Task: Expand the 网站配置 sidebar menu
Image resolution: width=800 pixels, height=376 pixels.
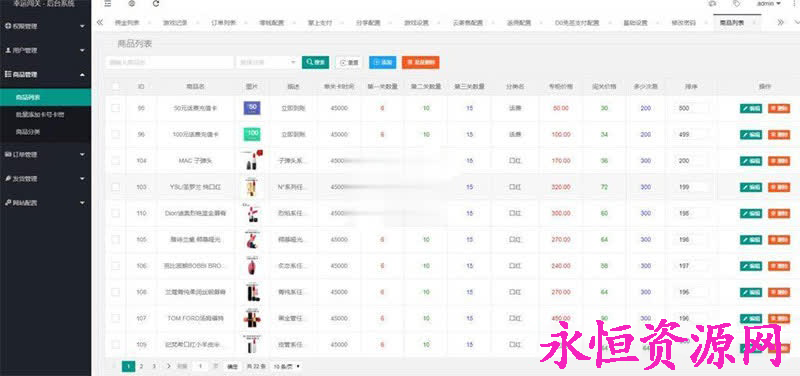Action: tap(45, 203)
